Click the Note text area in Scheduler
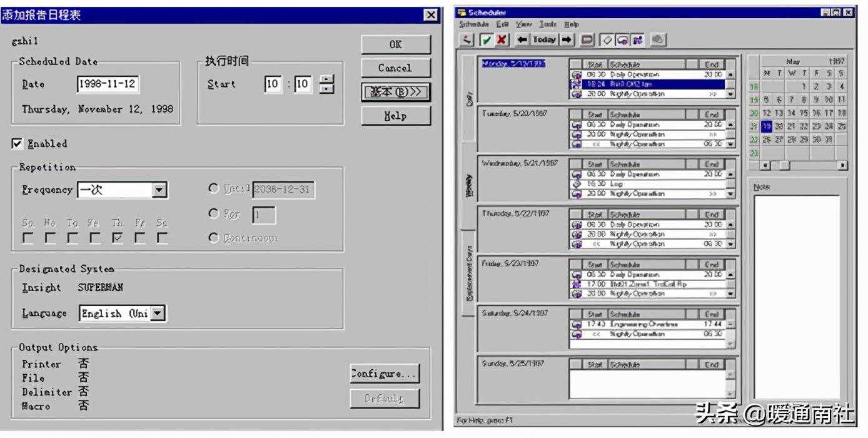868x438 pixels. (x=797, y=297)
